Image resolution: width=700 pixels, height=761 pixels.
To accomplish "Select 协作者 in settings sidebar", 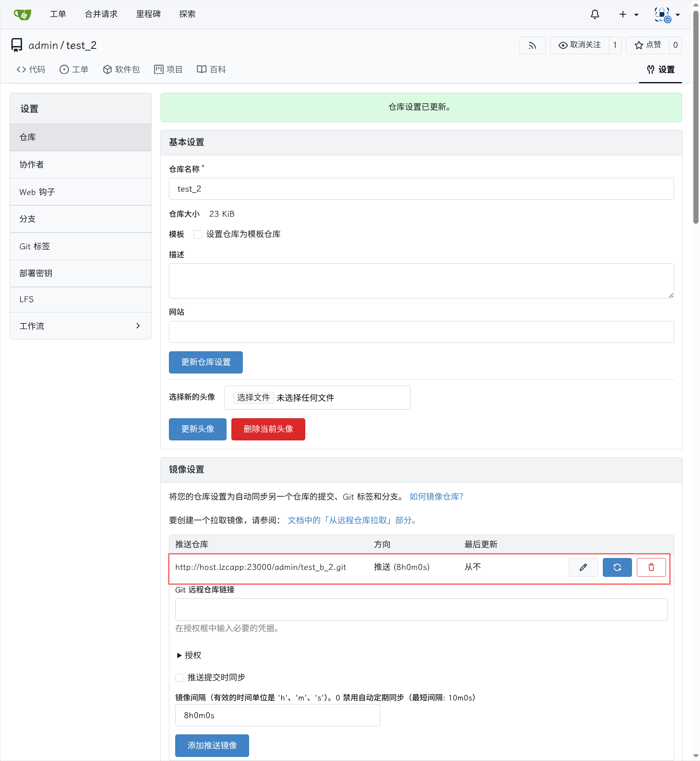I will tap(80, 165).
